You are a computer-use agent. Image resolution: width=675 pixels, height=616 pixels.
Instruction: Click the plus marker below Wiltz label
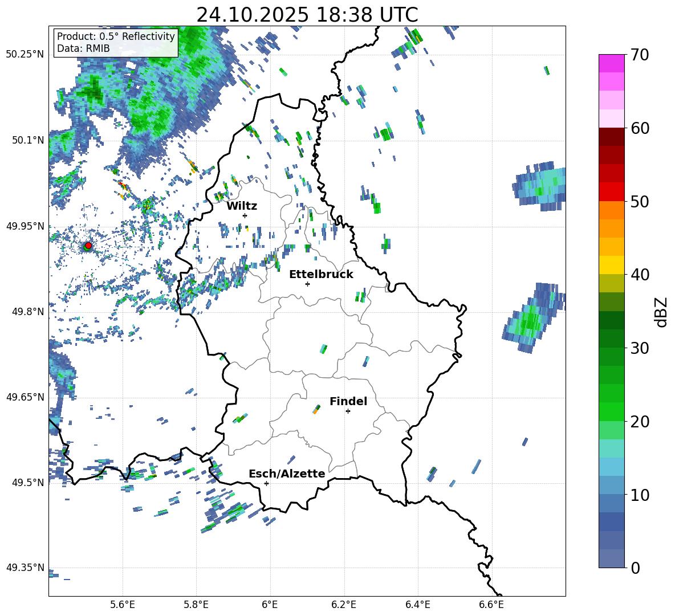click(245, 215)
